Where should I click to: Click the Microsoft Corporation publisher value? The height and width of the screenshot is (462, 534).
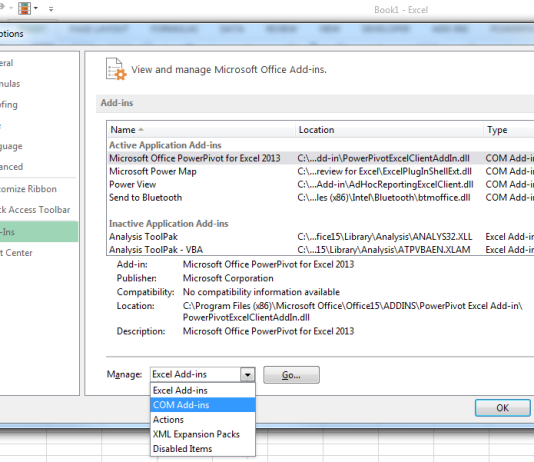click(x=228, y=278)
